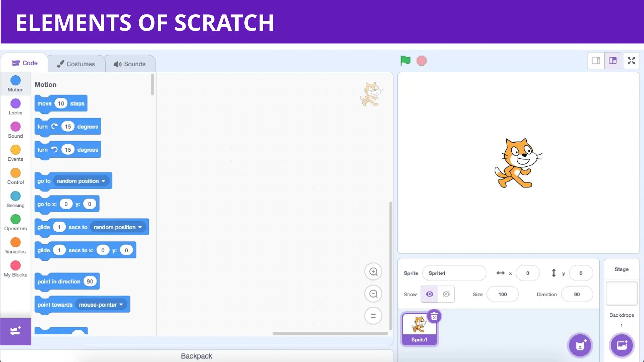Click the workspace horizontal scrollbar
This screenshot has width=644, height=362.
[x=330, y=333]
